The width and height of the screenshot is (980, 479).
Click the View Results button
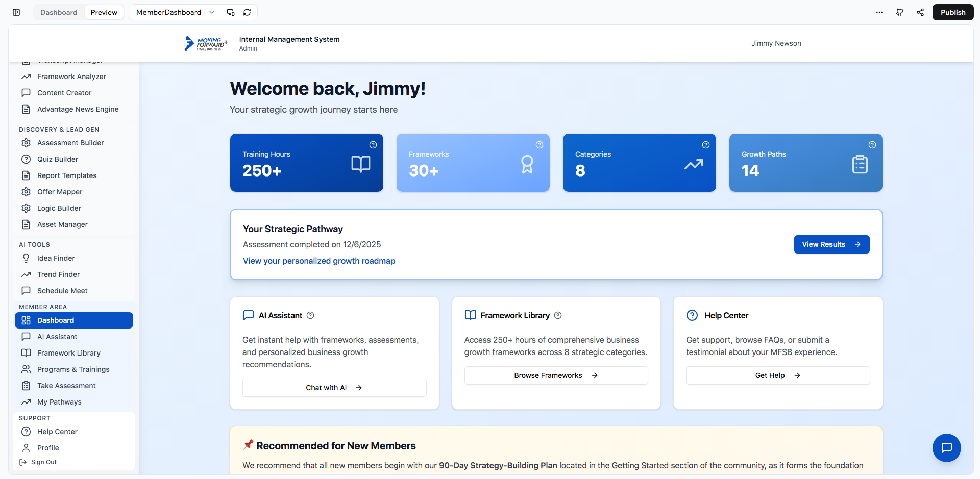point(831,244)
